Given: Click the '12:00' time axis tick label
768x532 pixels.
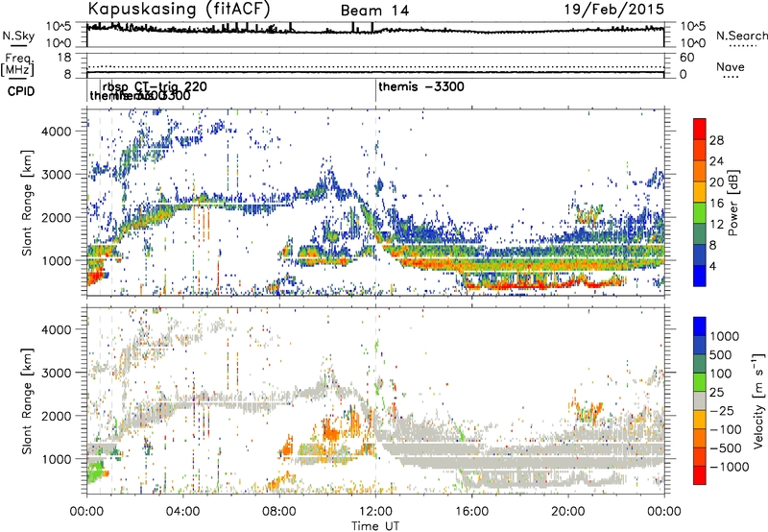Looking at the screenshot, I should click(375, 512).
